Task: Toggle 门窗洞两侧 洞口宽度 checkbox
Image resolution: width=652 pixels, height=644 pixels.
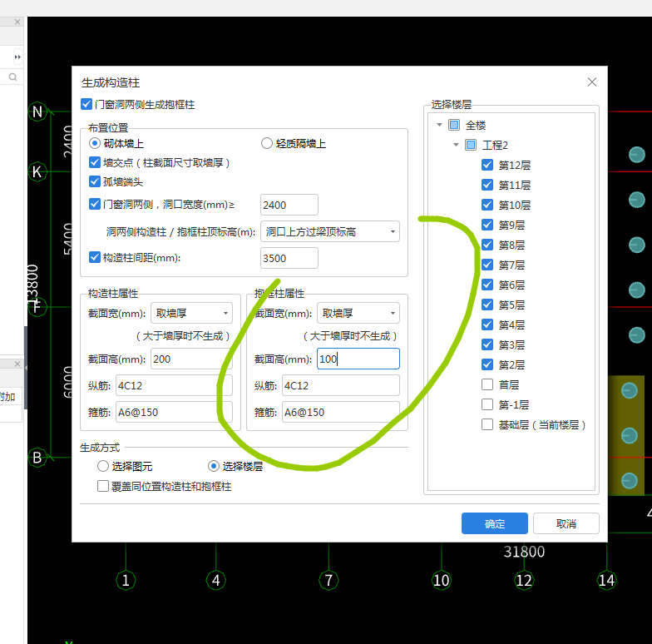Action: (x=95, y=204)
